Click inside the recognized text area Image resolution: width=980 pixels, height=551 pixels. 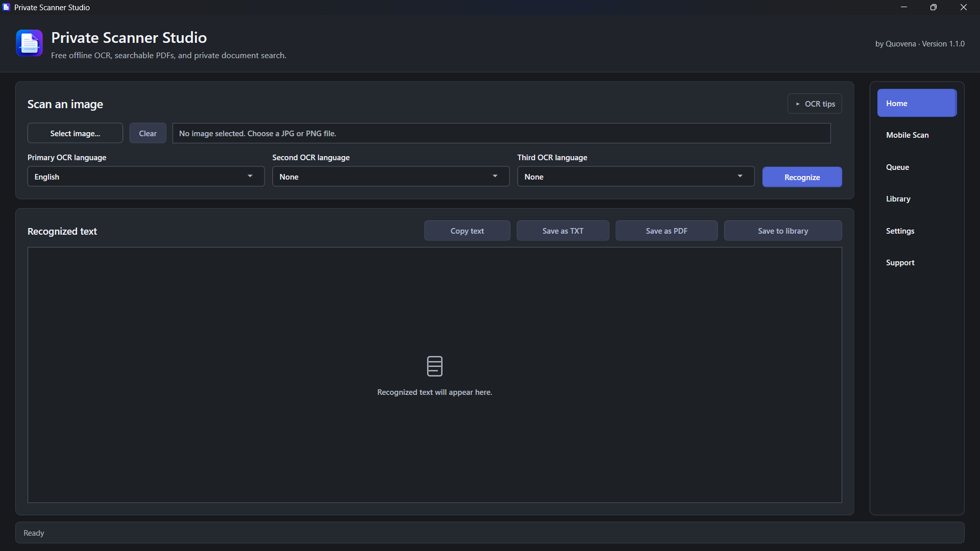pyautogui.click(x=434, y=375)
